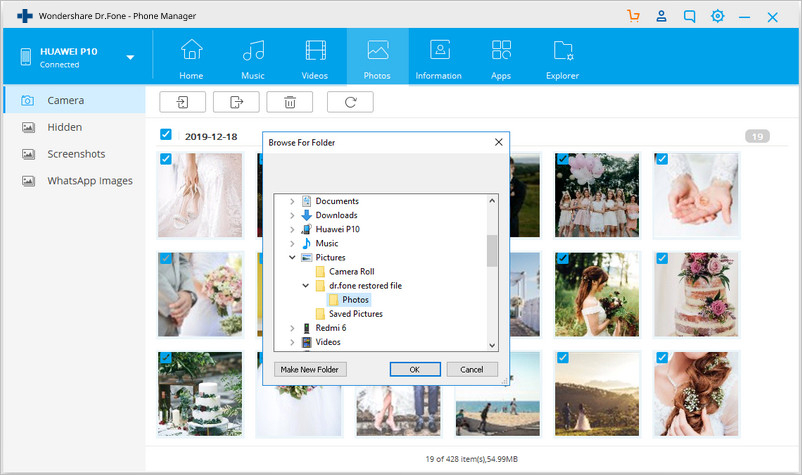Click the refresh toolbar icon
This screenshot has height=475, width=802.
350,101
